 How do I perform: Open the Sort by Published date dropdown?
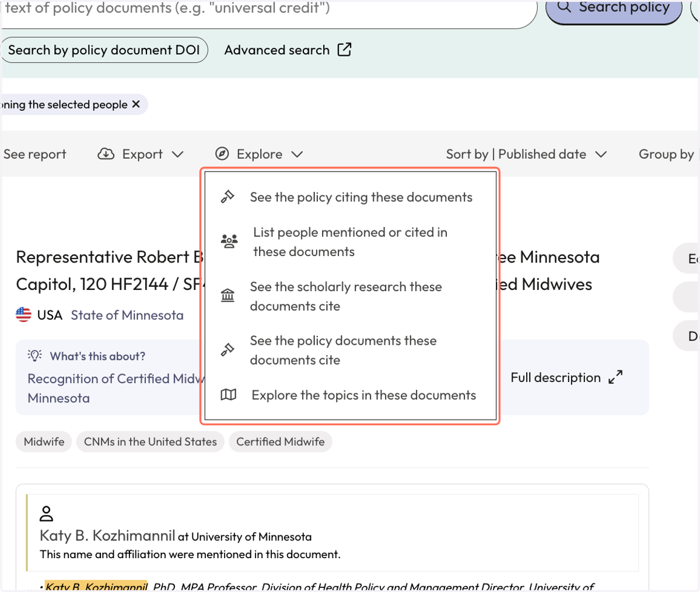pos(526,155)
